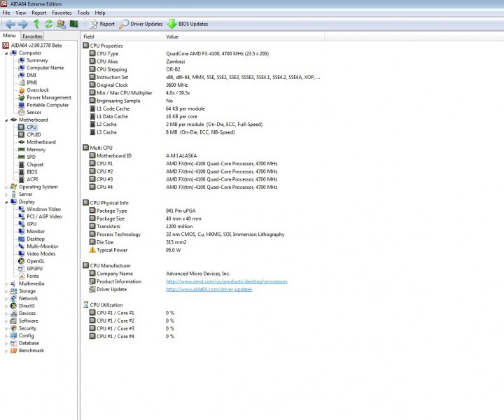Click the Security shield icon in tree
This screenshot has width=504, height=420.
pos(13,328)
